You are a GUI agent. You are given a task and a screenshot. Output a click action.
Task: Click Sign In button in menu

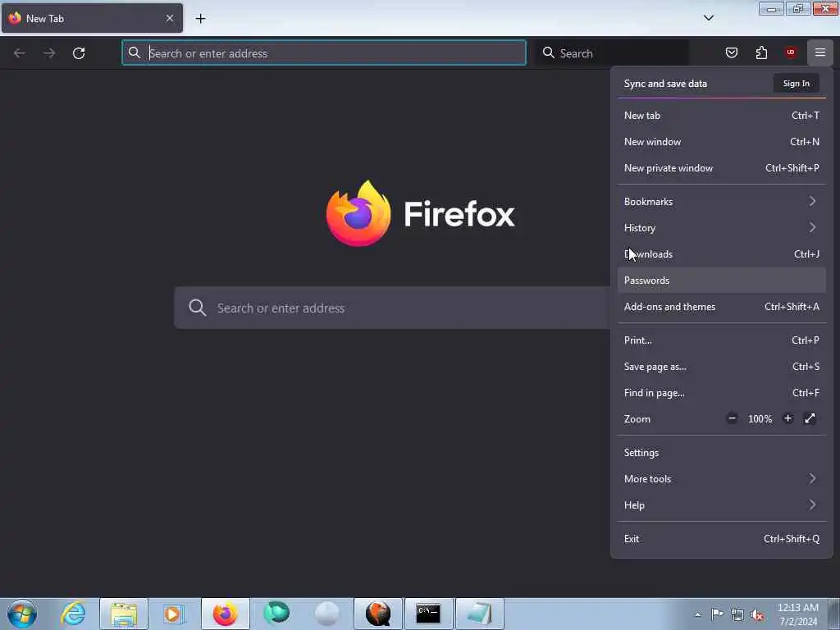pos(796,84)
